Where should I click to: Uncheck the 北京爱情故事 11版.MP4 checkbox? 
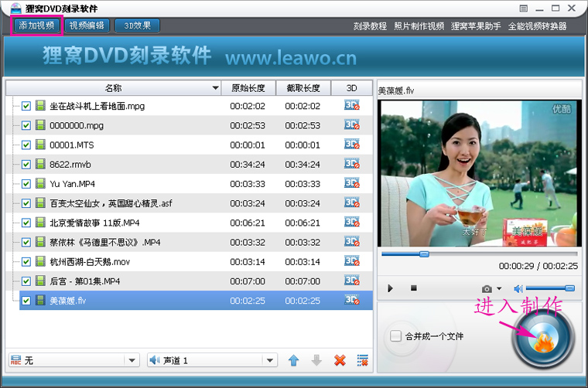coord(26,223)
